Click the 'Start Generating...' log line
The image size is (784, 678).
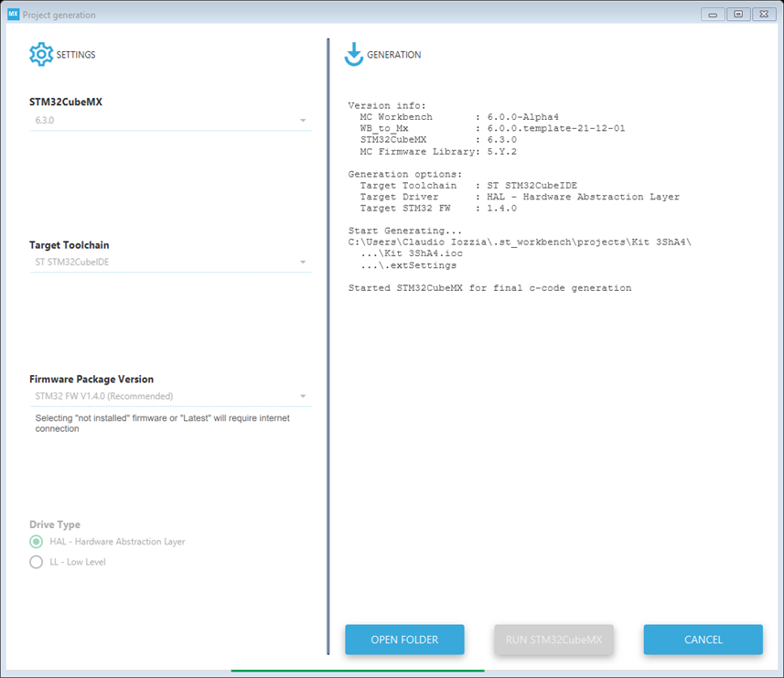[x=405, y=231]
